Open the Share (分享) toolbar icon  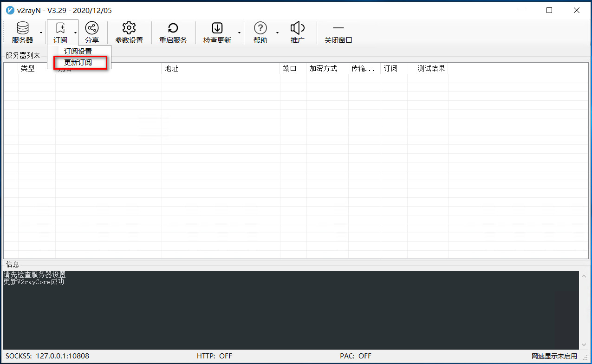(92, 28)
